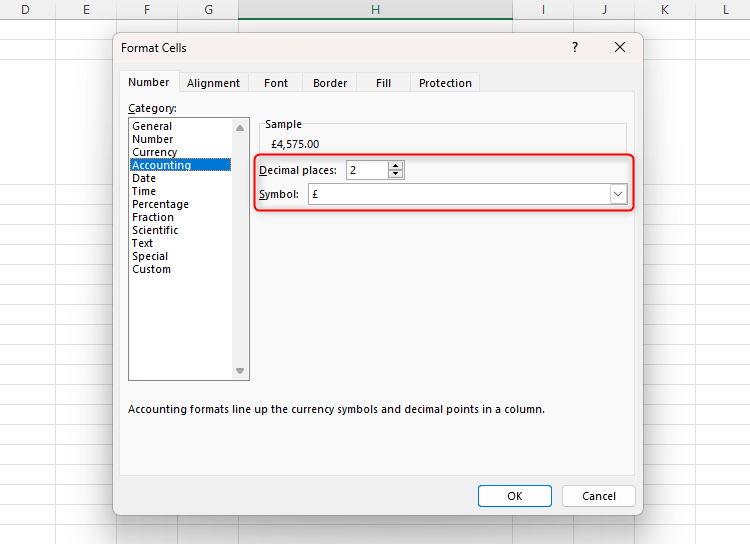
Task: Open the Font tab
Action: [x=276, y=83]
